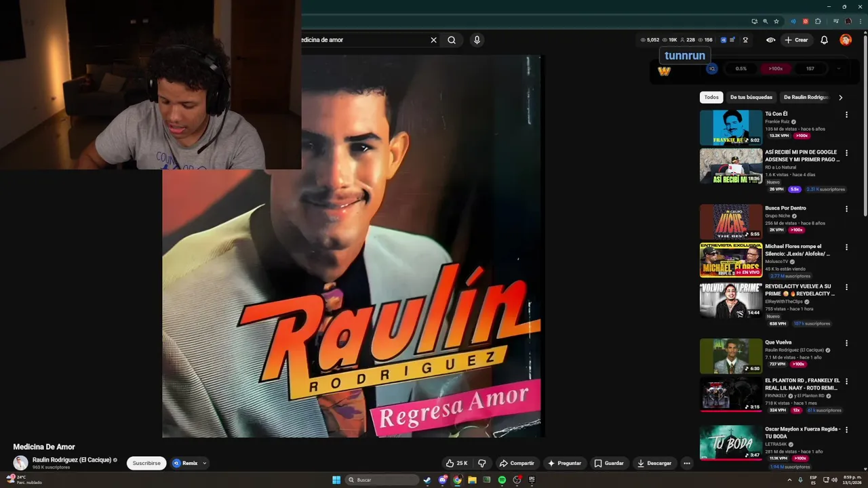Click the trophy extension icon
The image size is (868, 488).
(x=745, y=40)
